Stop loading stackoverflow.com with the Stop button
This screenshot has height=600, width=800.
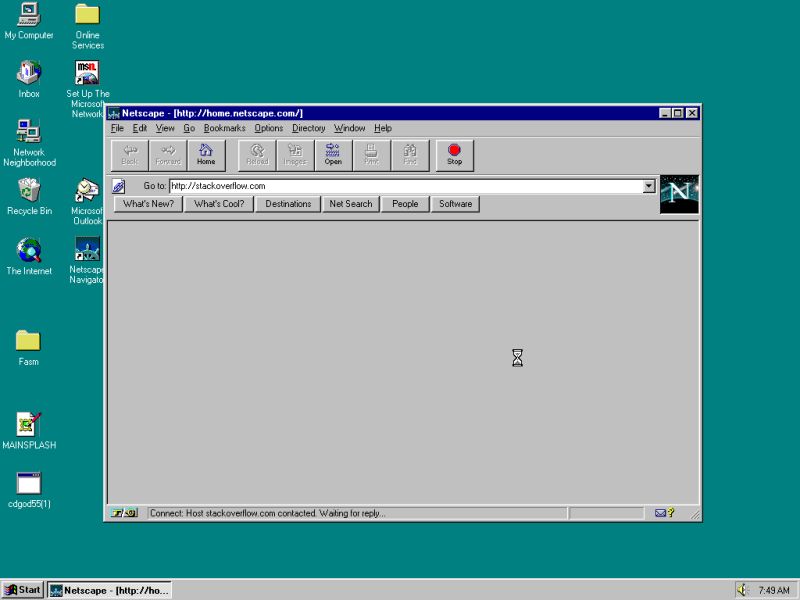[455, 154]
